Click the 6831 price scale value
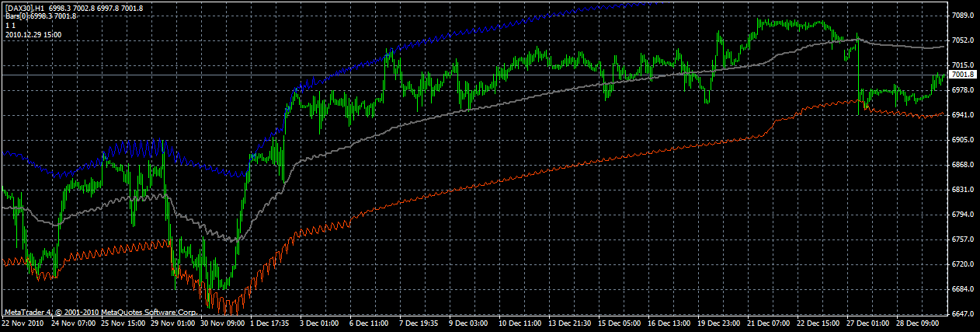980x332 pixels. [962, 190]
